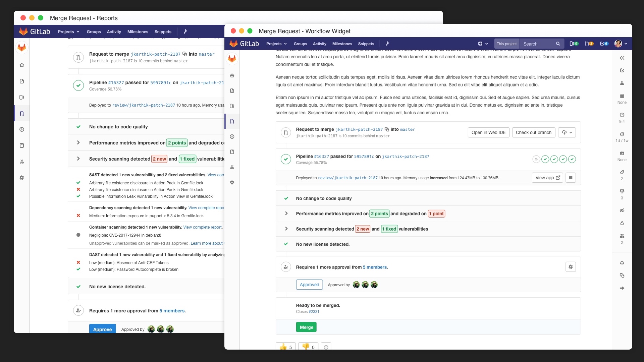Screen dimensions: 644x362
Task: Open the dropdown next to Check out branch
Action: point(567,132)
